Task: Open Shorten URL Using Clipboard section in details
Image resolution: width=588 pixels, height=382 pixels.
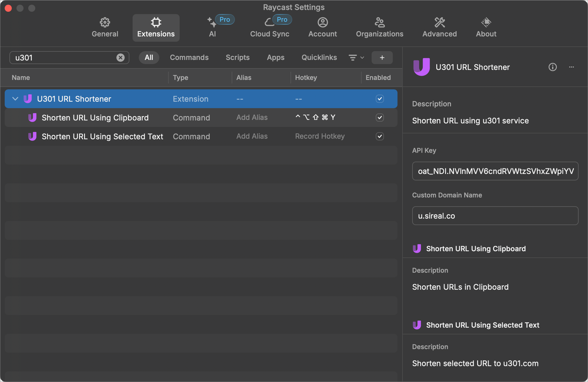Action: pyautogui.click(x=476, y=249)
